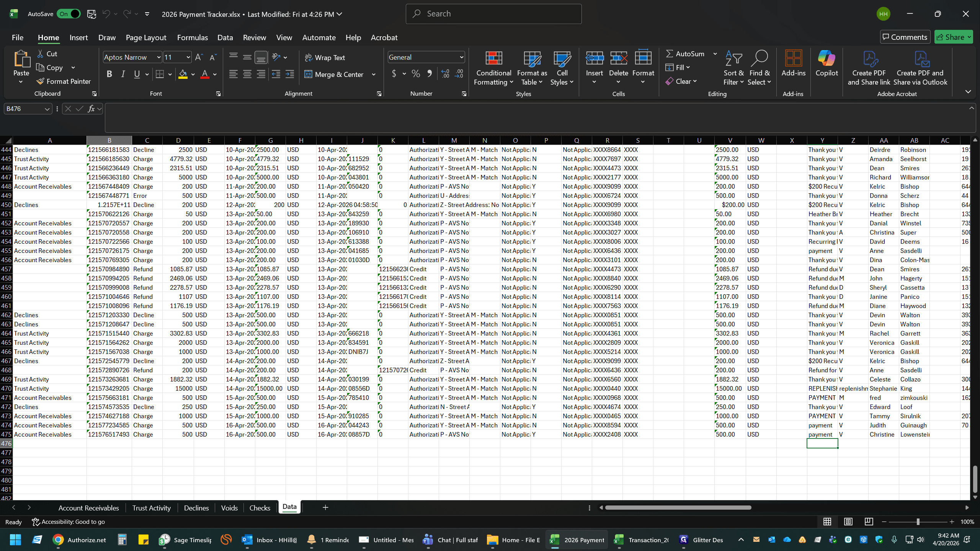The width and height of the screenshot is (980, 551).
Task: Activate the Format Painter brush
Action: [64, 82]
